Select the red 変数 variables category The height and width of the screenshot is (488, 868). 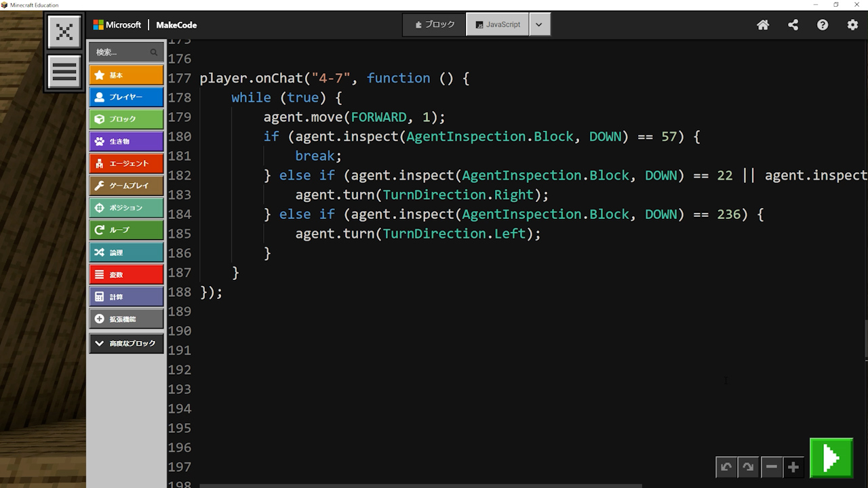[x=126, y=274]
